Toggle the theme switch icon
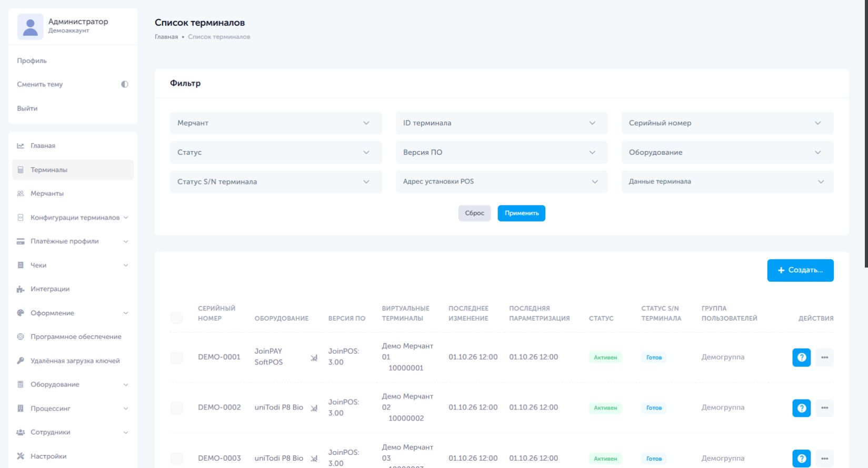 pos(125,84)
